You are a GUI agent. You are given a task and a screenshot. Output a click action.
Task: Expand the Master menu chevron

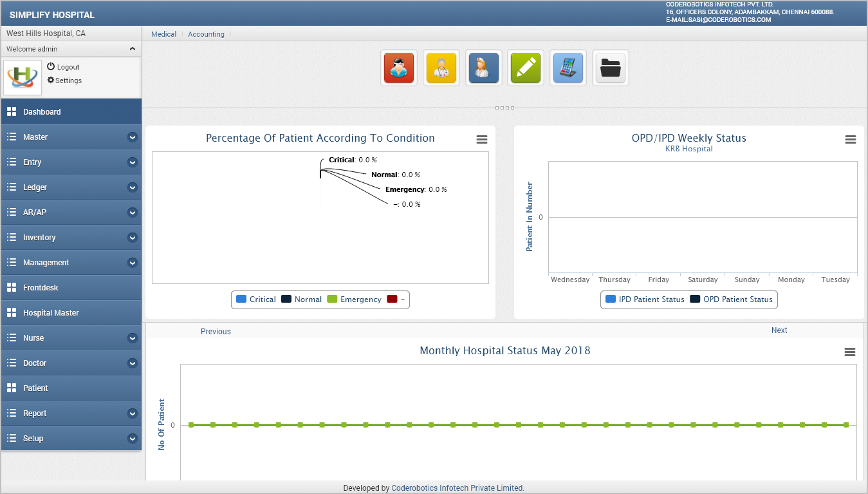coord(133,137)
